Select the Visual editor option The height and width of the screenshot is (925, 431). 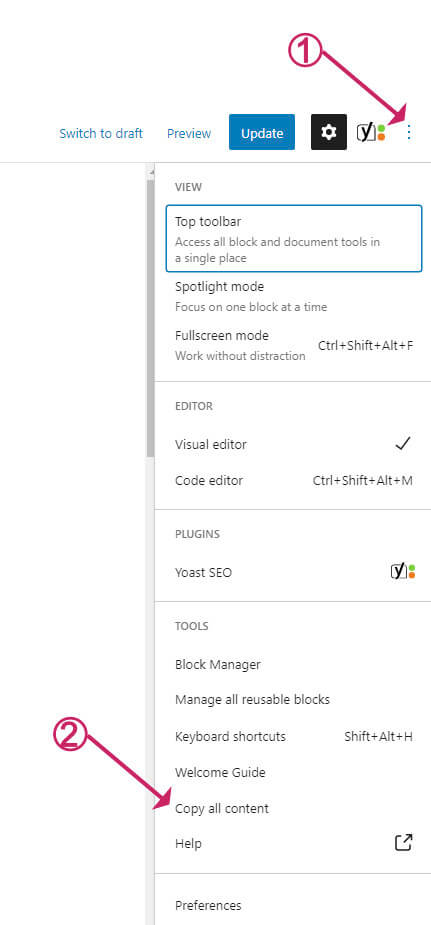click(x=294, y=444)
